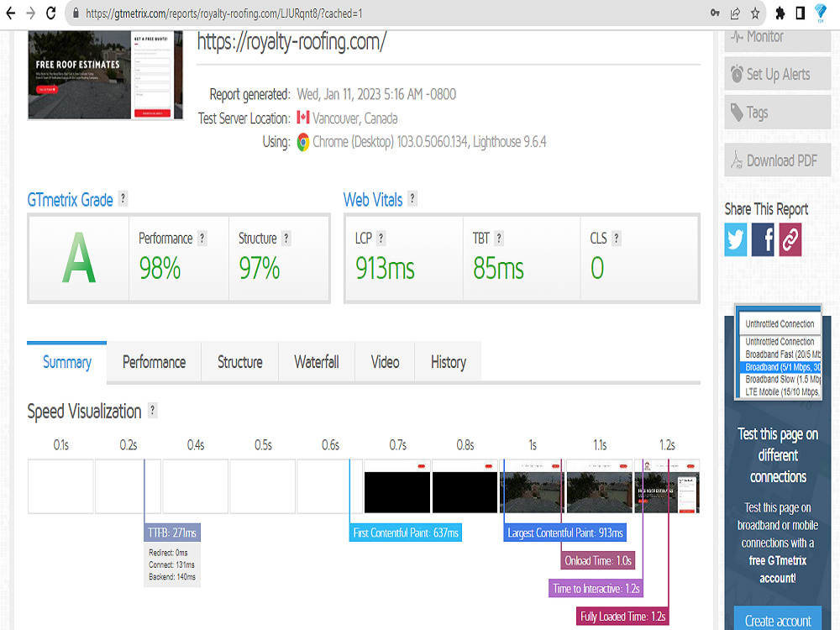
Task: Open help icon beside LCP
Action: pos(381,239)
